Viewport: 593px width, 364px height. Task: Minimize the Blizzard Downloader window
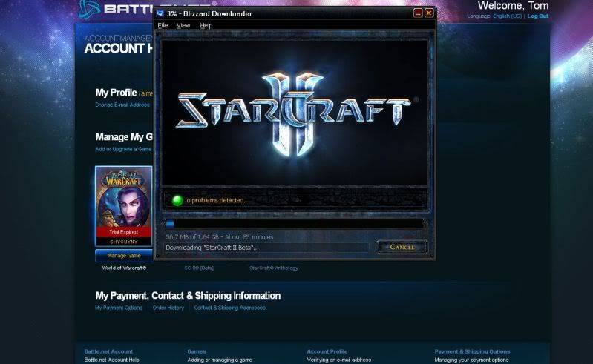click(418, 13)
